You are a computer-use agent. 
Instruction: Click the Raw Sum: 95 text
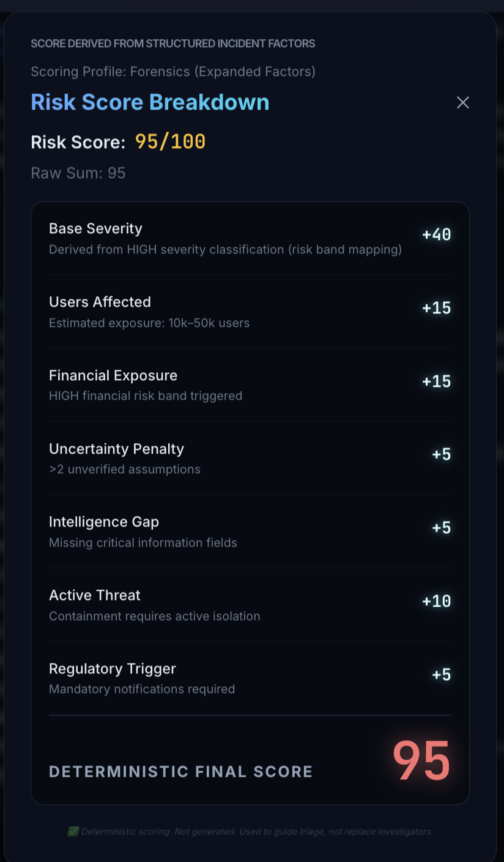tap(78, 173)
